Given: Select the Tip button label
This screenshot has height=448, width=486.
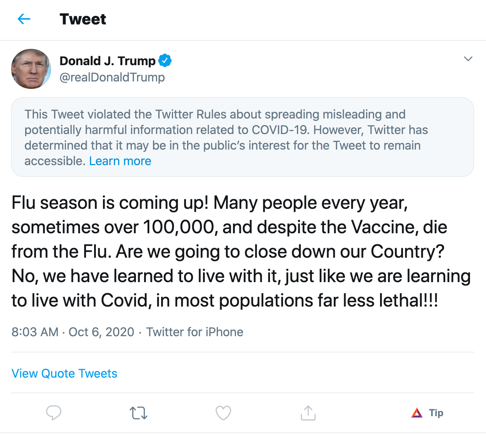Looking at the screenshot, I should (436, 413).
